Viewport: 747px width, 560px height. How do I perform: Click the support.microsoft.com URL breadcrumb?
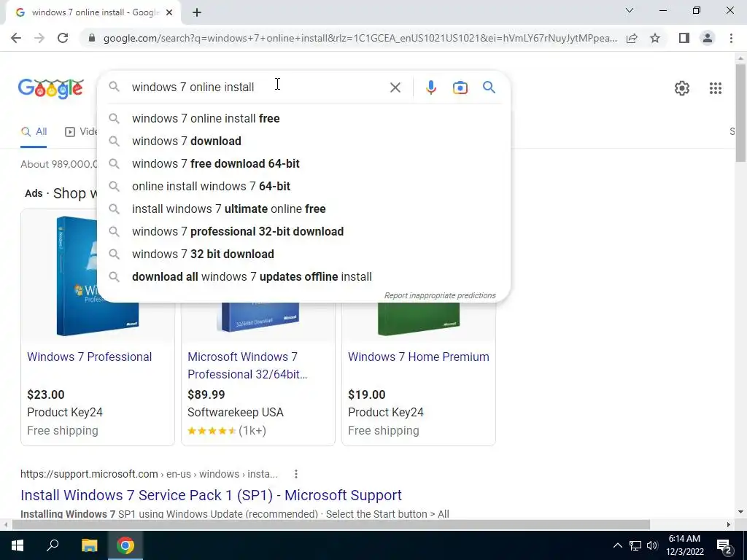(x=149, y=474)
